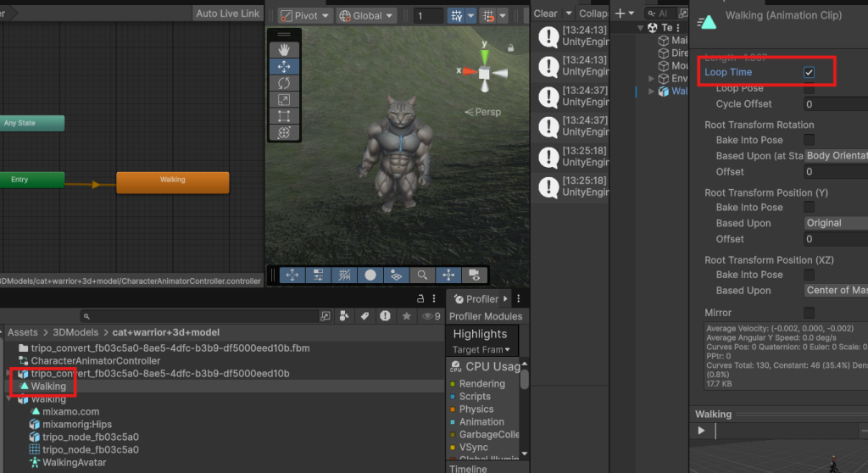Click the scene orientation gizmo cube
This screenshot has height=473, width=868.
[x=483, y=74]
